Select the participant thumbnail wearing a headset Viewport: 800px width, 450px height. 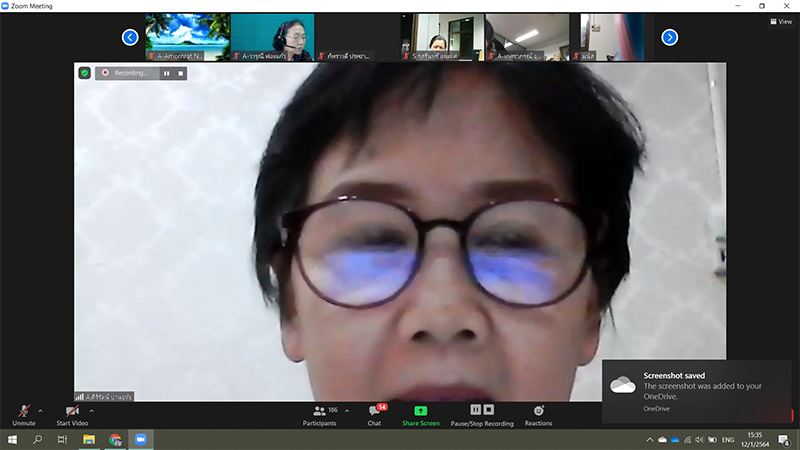coord(272,37)
